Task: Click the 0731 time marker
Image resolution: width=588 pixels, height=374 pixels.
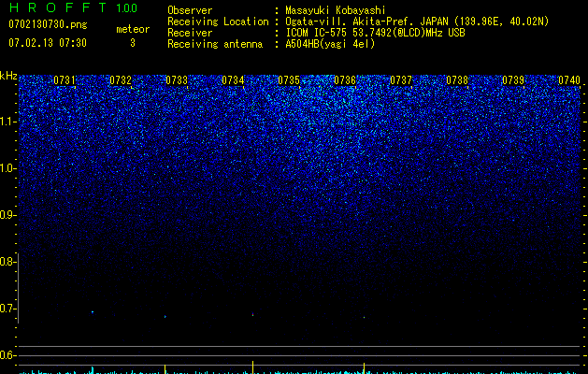Action: tap(65, 80)
